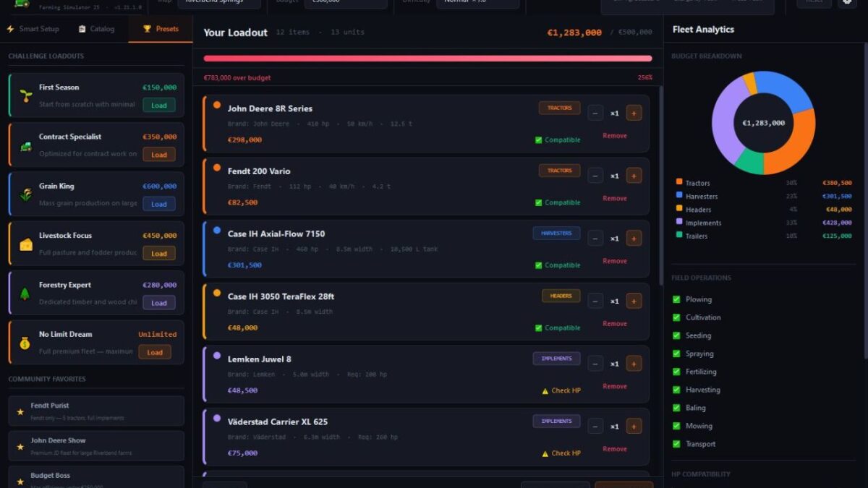Click the trophy icon of Presets
868x488 pixels.
[x=147, y=29]
